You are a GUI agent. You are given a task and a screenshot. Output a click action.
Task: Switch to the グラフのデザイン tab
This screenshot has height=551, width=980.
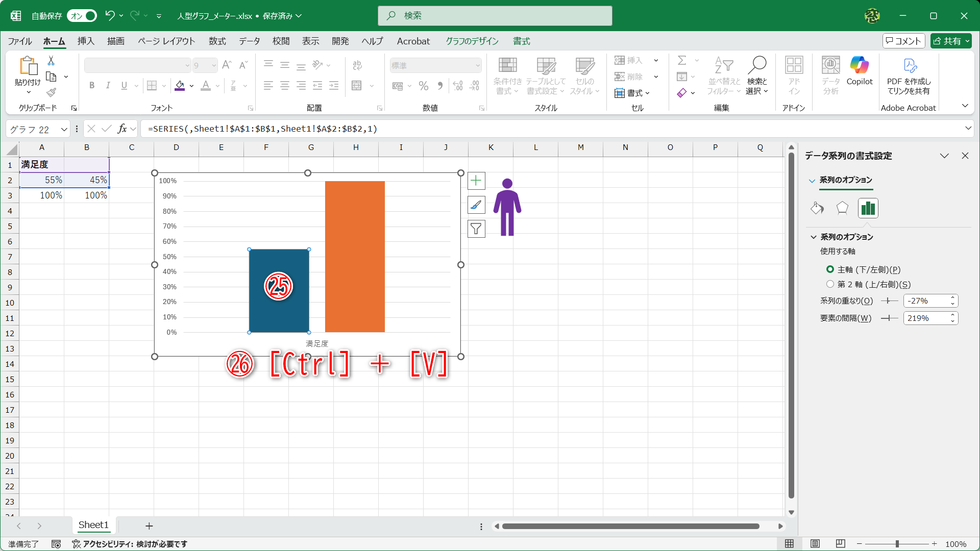tap(471, 41)
